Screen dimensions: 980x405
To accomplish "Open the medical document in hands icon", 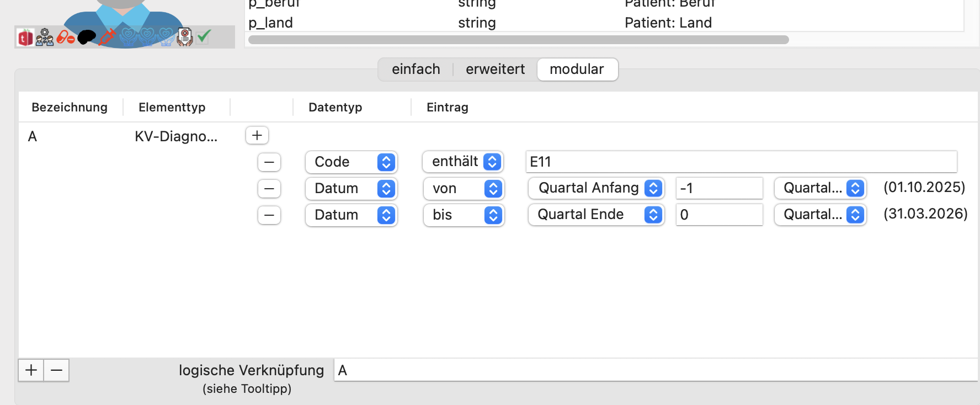I will (185, 37).
